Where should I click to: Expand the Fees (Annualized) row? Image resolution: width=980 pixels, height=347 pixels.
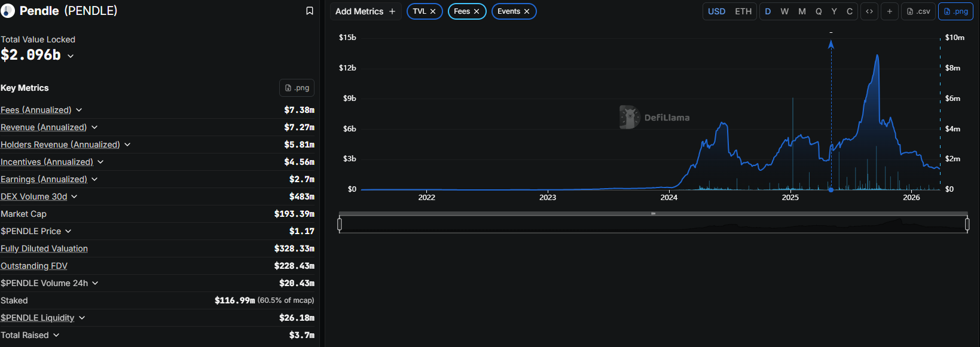coord(79,110)
